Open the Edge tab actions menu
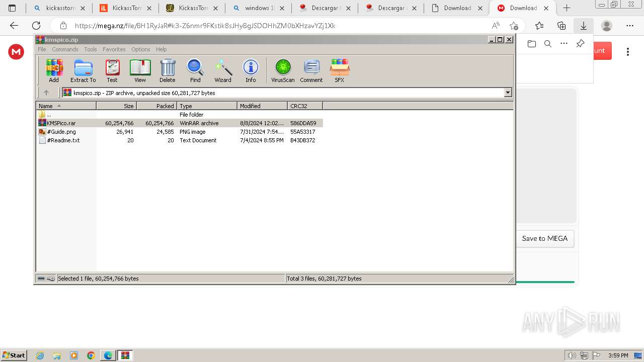 coord(12,8)
